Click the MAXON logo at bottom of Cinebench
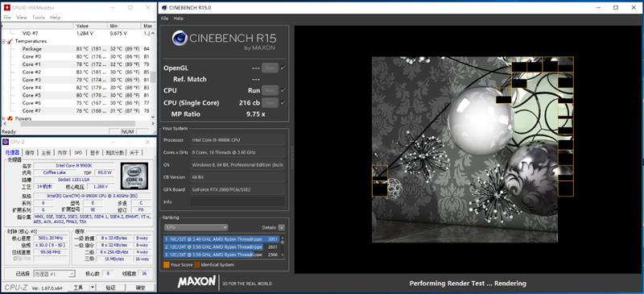The width and height of the screenshot is (644, 294). click(x=196, y=282)
